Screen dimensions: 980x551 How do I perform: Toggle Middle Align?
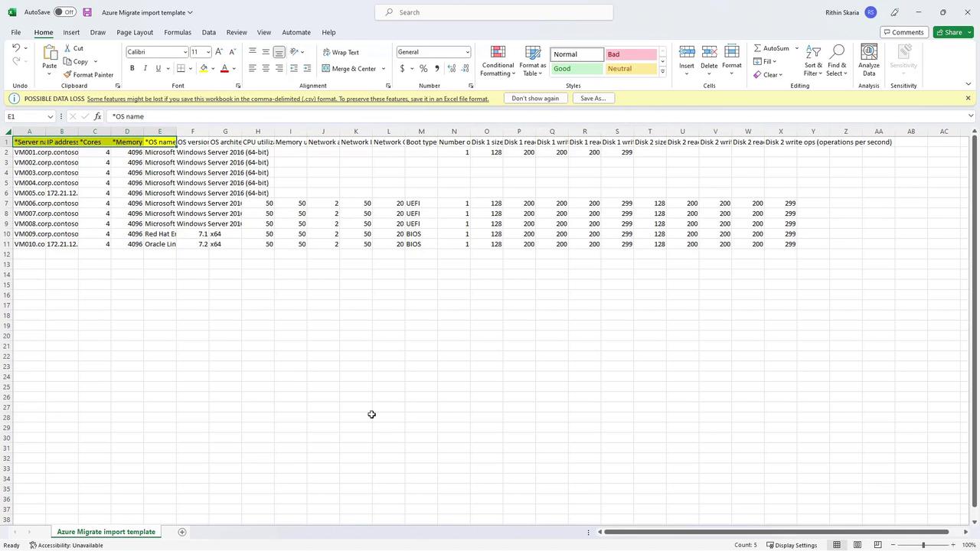tap(266, 52)
